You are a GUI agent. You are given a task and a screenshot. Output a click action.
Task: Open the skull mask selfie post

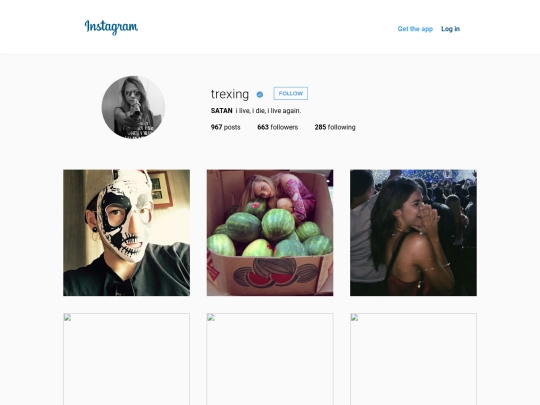[126, 232]
